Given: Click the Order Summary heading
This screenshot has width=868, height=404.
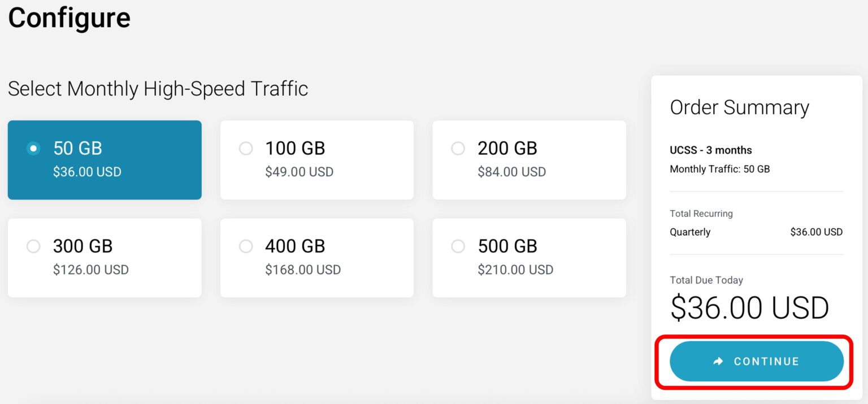Looking at the screenshot, I should (x=739, y=107).
